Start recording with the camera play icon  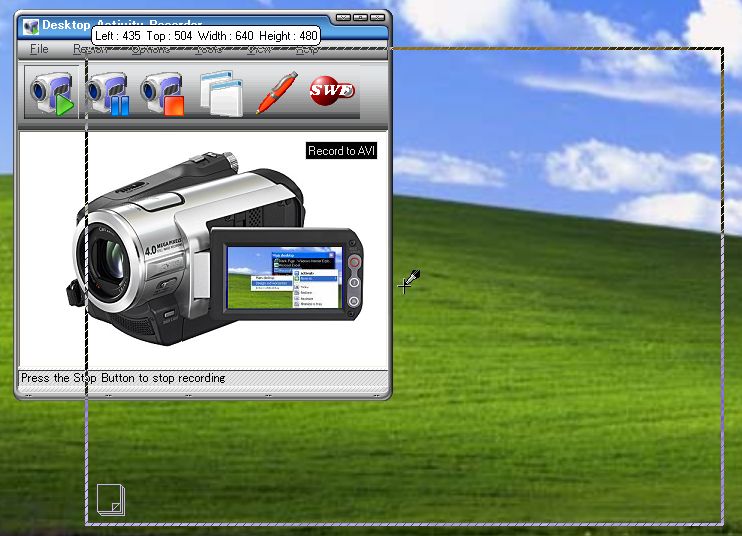(x=52, y=93)
